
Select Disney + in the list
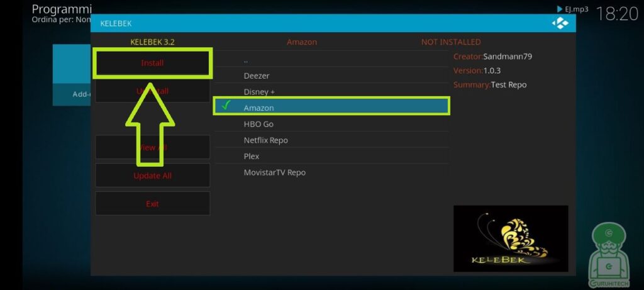tap(259, 92)
